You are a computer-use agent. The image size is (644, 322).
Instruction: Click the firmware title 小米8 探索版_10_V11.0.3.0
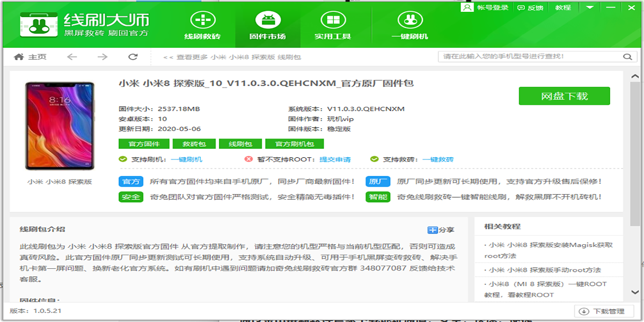(x=266, y=84)
